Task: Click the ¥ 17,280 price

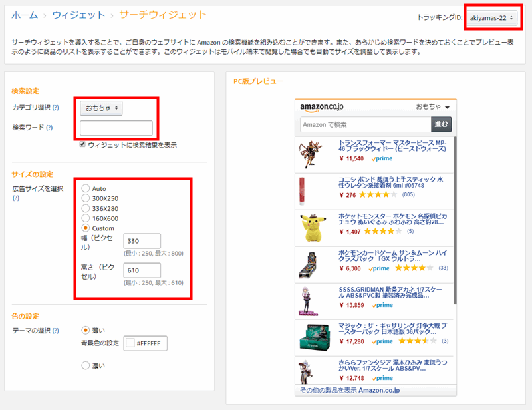Action: pos(352,341)
